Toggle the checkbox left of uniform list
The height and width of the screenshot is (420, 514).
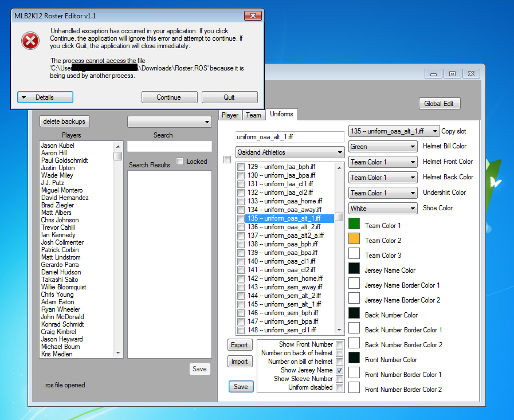[227, 160]
